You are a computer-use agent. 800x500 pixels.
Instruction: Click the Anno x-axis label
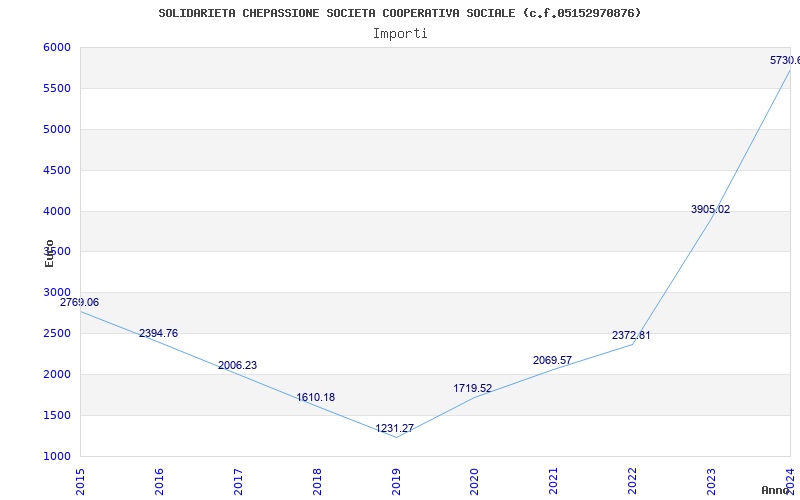776,490
